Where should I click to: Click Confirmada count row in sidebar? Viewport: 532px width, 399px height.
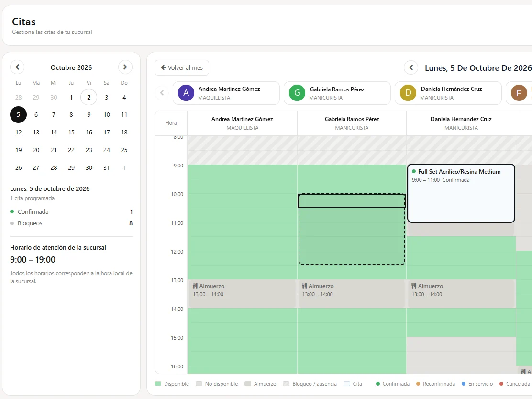(71, 212)
